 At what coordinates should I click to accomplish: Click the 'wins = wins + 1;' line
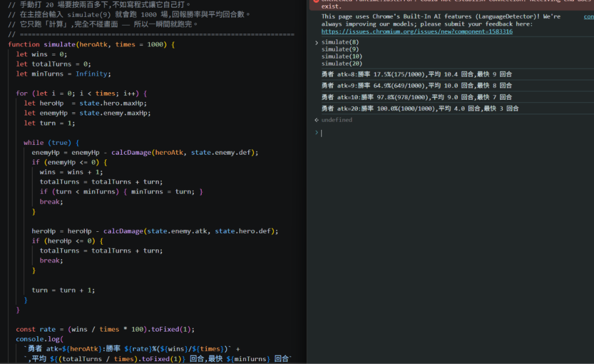pos(71,172)
